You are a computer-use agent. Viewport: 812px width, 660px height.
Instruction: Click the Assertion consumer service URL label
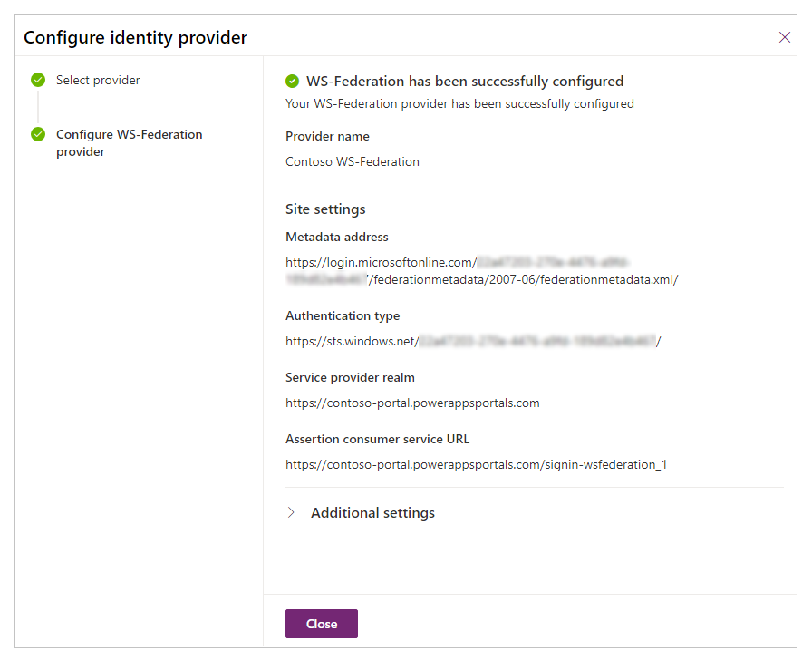tap(377, 439)
